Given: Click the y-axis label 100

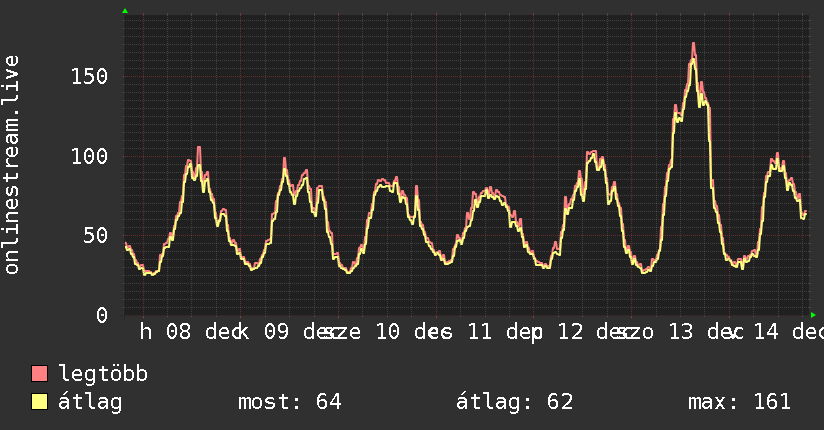Looking at the screenshot, I should click(89, 156).
